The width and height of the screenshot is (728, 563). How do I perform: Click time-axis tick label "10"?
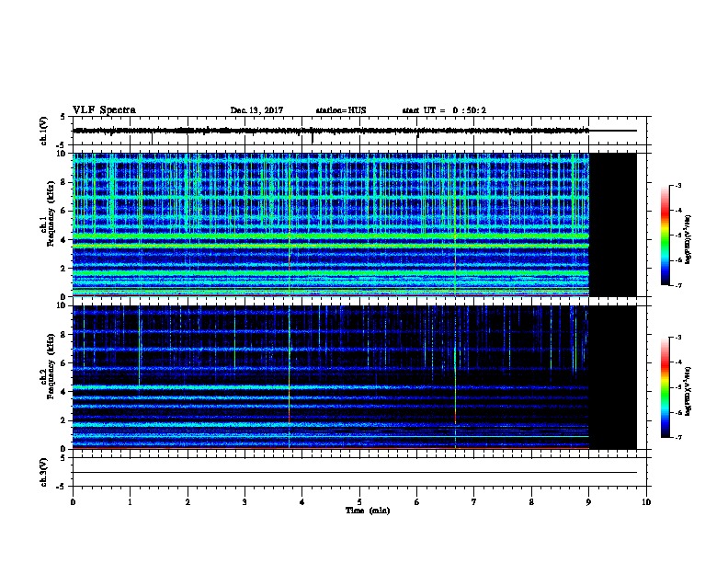click(x=646, y=502)
